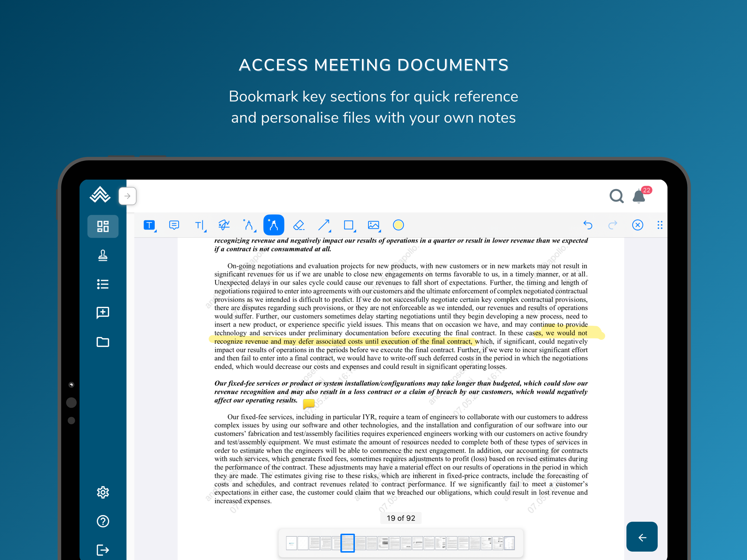Open the first page thumbnail with logo
Viewport: 747px width, 560px height.
click(291, 543)
